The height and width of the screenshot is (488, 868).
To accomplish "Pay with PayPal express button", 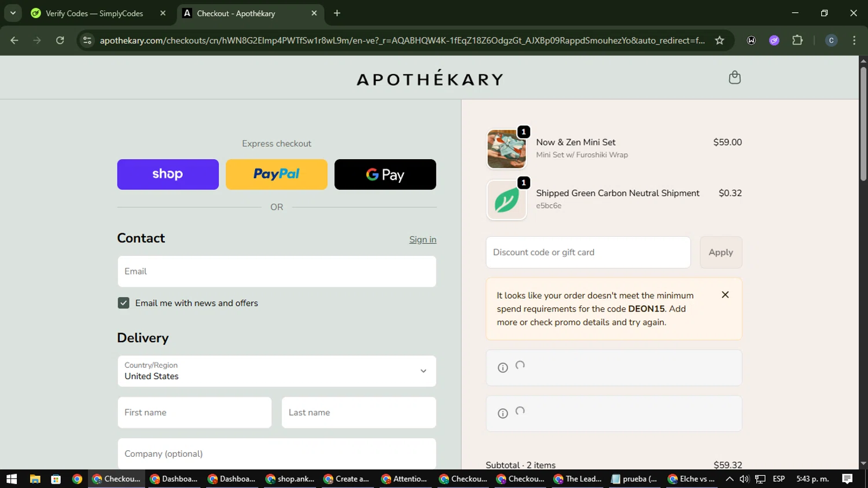I will click(277, 174).
